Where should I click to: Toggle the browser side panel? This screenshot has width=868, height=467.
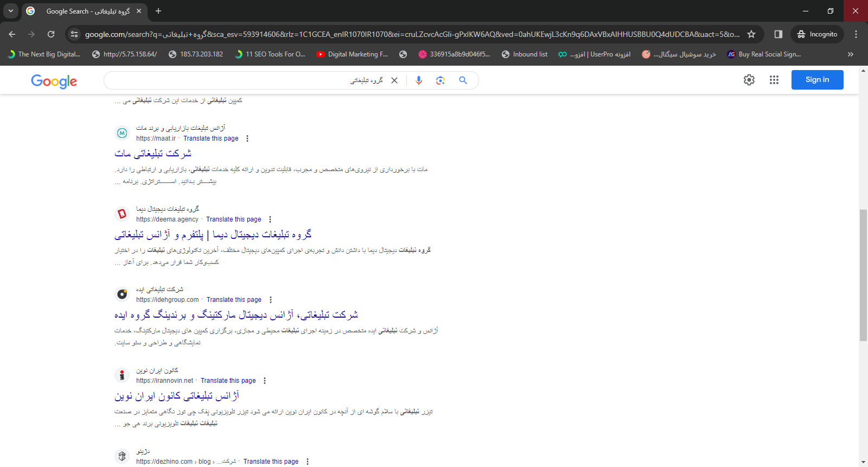tap(778, 34)
